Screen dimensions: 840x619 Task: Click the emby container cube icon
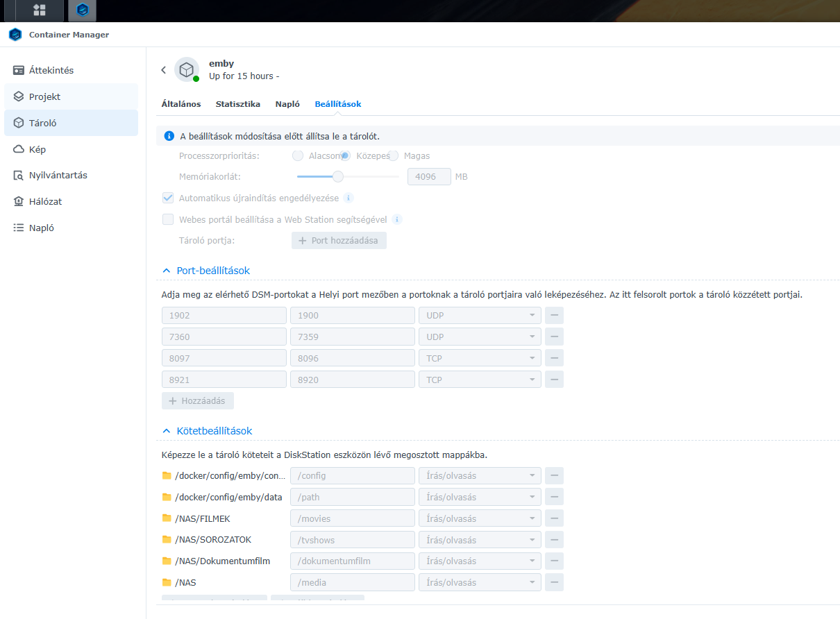click(x=186, y=69)
